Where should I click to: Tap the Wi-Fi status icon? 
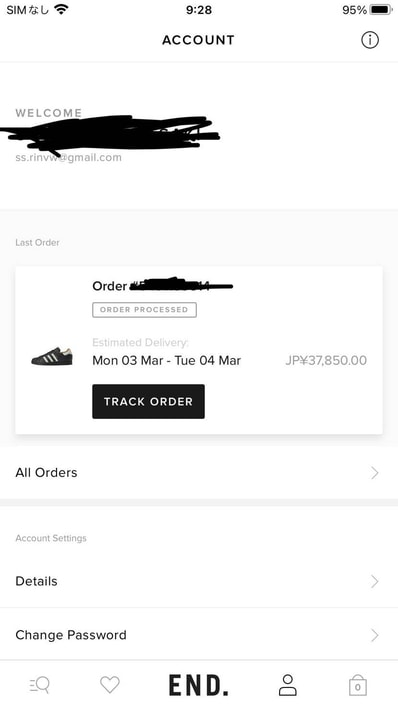[61, 9]
